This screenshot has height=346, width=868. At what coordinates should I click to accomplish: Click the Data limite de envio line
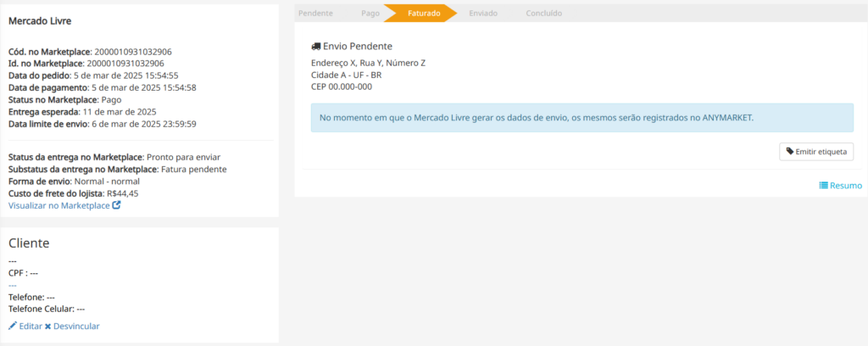pos(103,124)
